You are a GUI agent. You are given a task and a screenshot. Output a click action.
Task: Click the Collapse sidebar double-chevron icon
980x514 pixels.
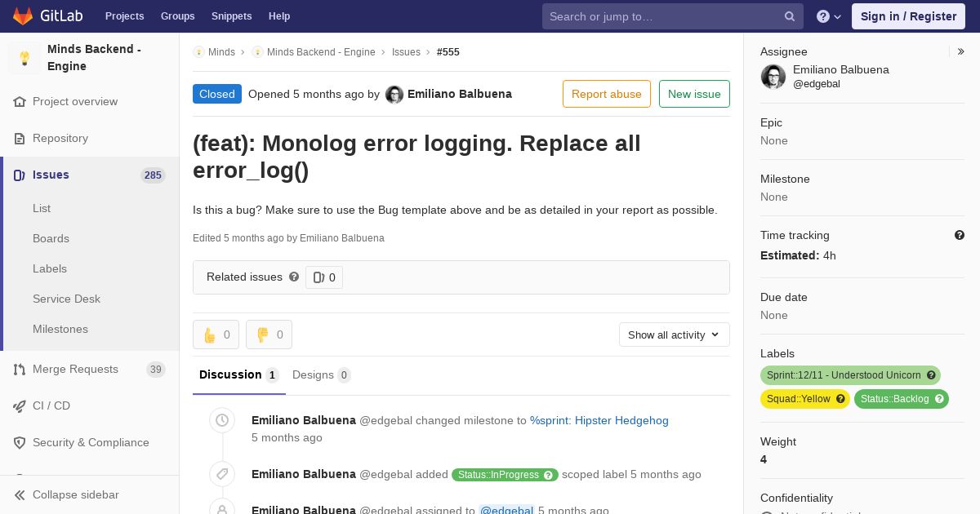20,495
